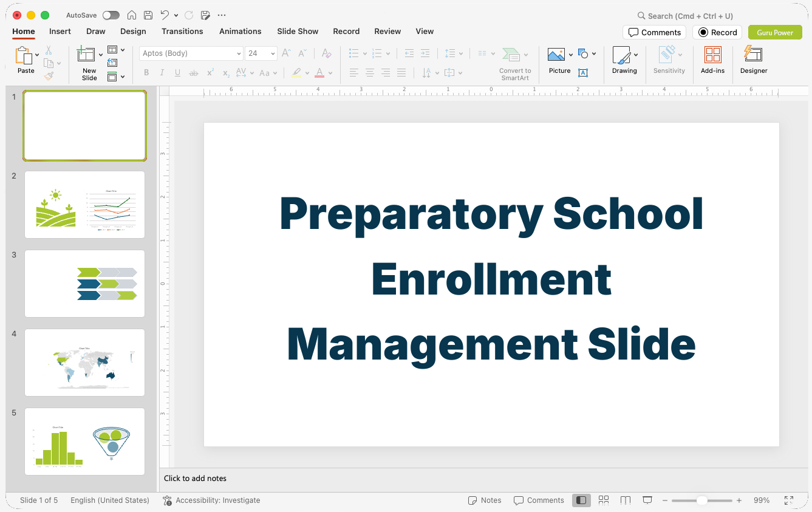
Task: Expand the Undo history dropdown arrow
Action: pyautogui.click(x=176, y=15)
